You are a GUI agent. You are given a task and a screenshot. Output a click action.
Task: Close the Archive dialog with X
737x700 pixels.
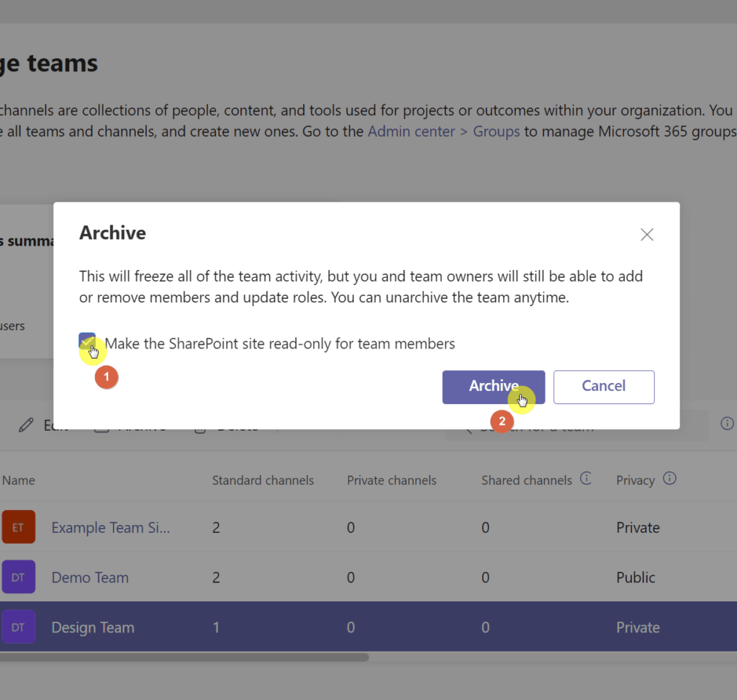pyautogui.click(x=647, y=234)
